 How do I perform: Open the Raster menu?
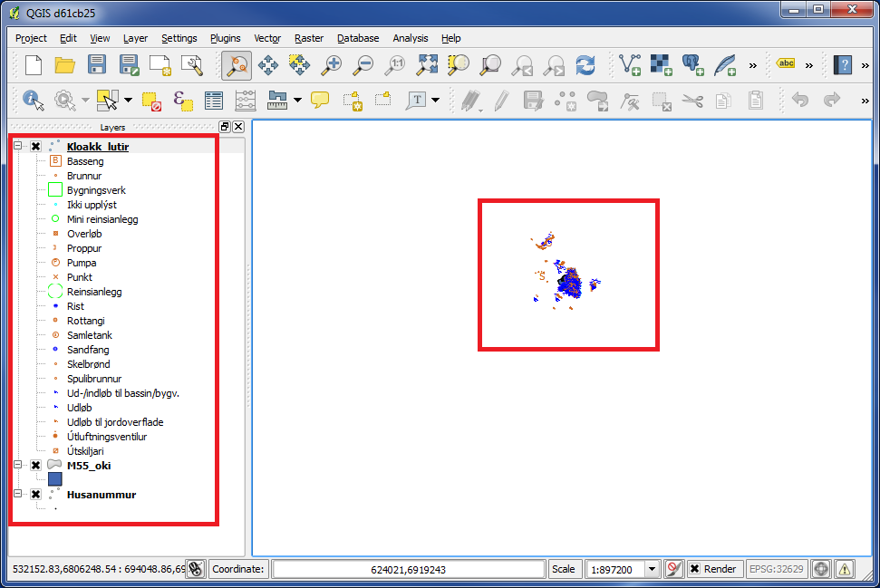pos(309,38)
